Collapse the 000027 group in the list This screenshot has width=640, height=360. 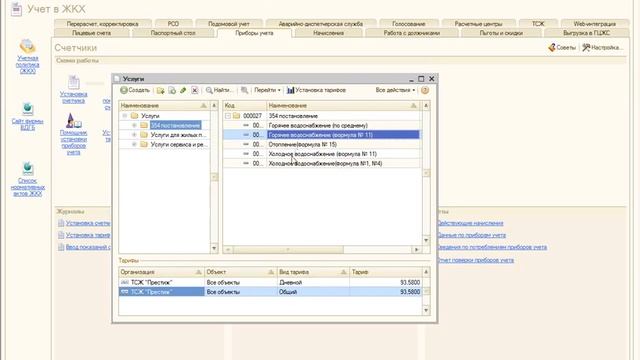(228, 116)
